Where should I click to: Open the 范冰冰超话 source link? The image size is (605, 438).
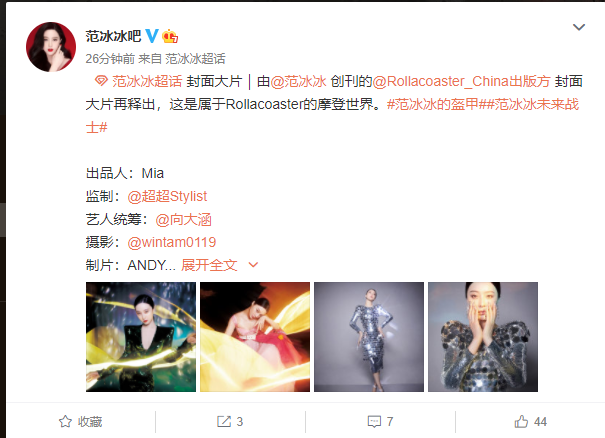tap(195, 59)
